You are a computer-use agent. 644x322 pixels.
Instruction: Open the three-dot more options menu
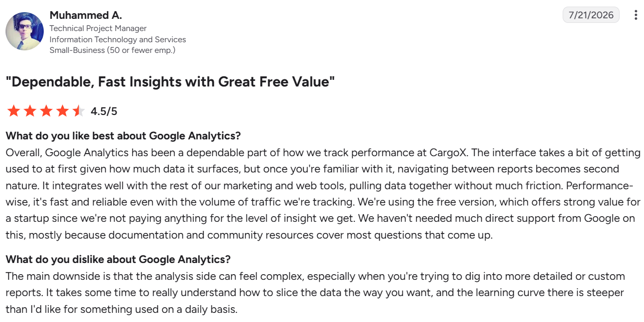[635, 15]
